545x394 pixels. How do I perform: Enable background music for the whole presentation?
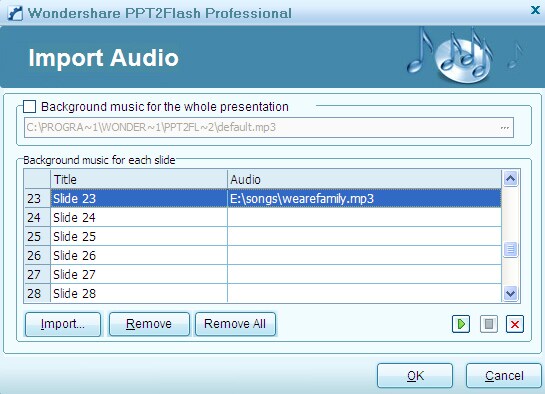pos(30,106)
